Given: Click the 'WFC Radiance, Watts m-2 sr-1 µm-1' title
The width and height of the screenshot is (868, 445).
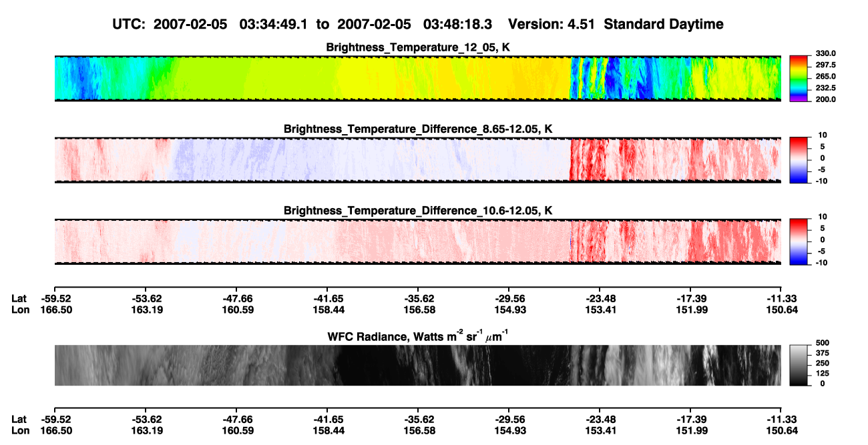Looking at the screenshot, I should (418, 336).
